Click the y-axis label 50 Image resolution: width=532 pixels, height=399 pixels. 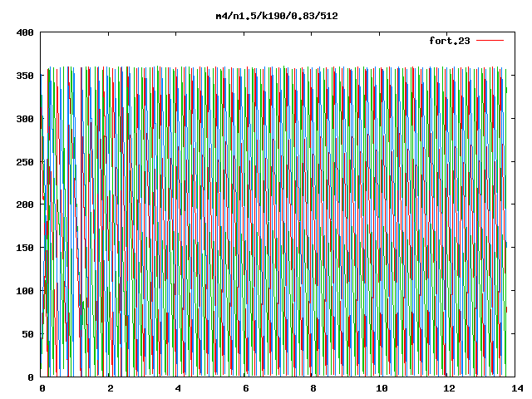(x=27, y=334)
